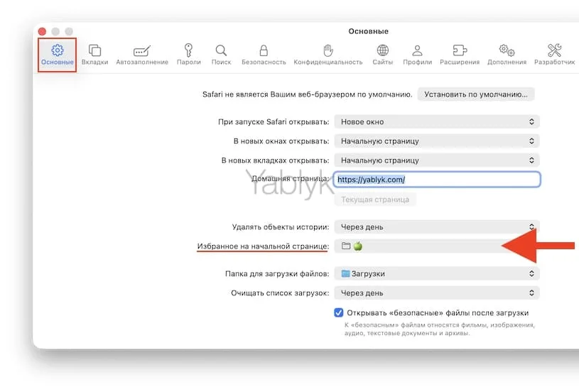Open Избранное на начальной странице dropdown

point(437,246)
